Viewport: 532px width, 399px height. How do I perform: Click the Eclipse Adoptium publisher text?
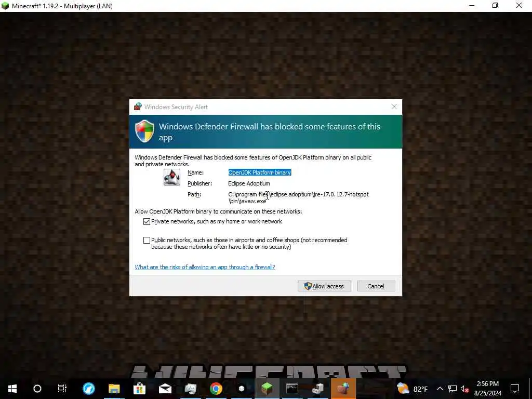249,183
